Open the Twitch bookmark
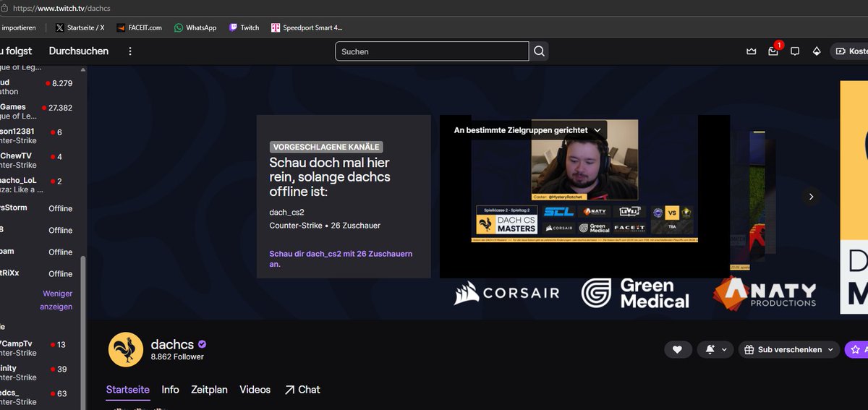Screen dimensions: 868x410 [244, 27]
